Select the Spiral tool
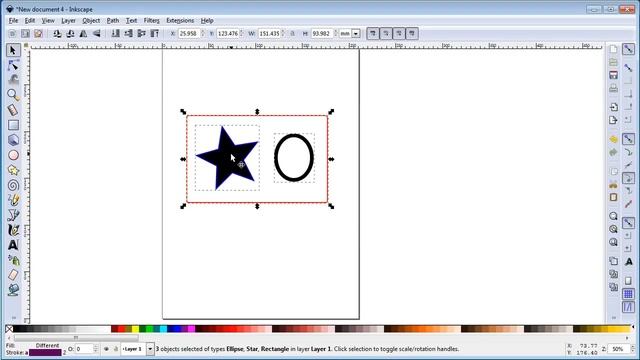The image size is (640, 360). coord(13,185)
